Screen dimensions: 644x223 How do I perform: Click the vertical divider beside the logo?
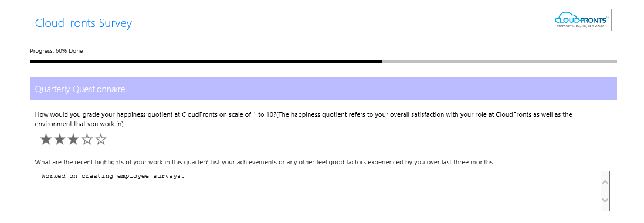click(x=612, y=19)
